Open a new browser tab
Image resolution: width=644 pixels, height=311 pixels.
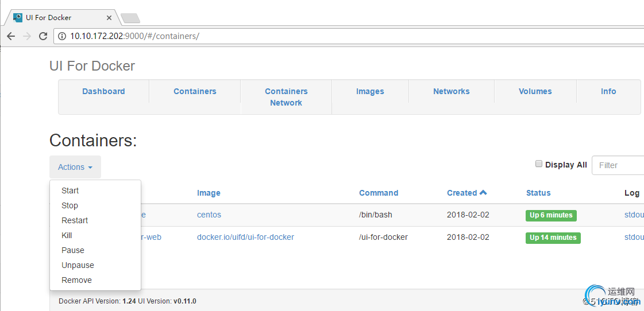tap(130, 18)
